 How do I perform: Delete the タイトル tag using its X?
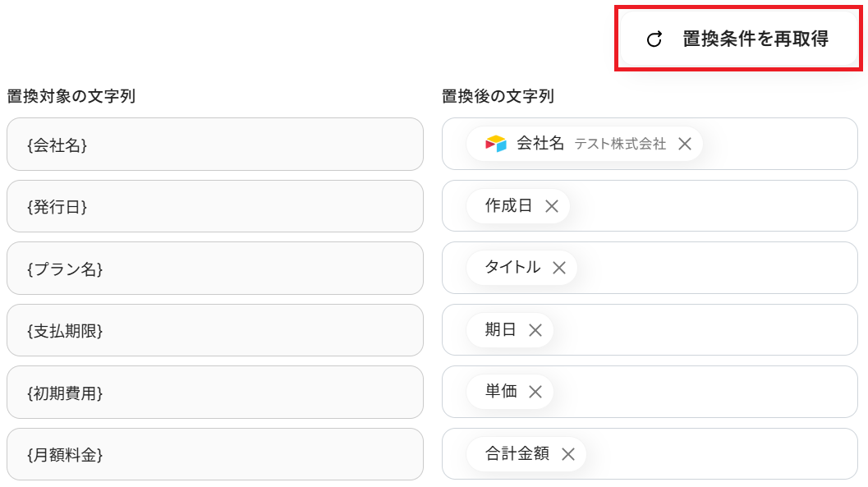point(559,268)
